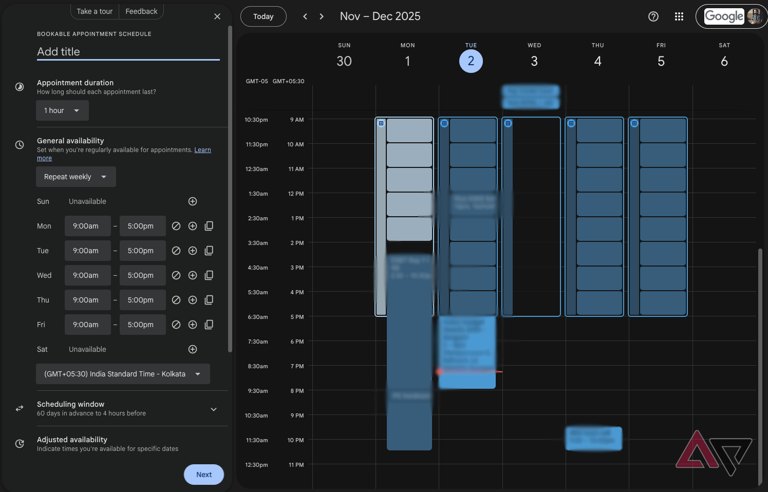Copy Wednesday's time to all days
The image size is (768, 492).
(x=209, y=275)
